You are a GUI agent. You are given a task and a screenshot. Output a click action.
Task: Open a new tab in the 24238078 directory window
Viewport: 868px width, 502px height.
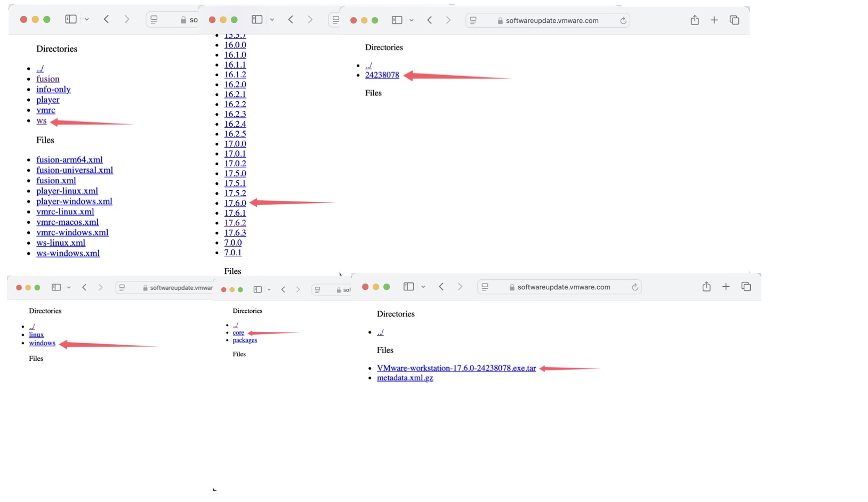point(714,20)
